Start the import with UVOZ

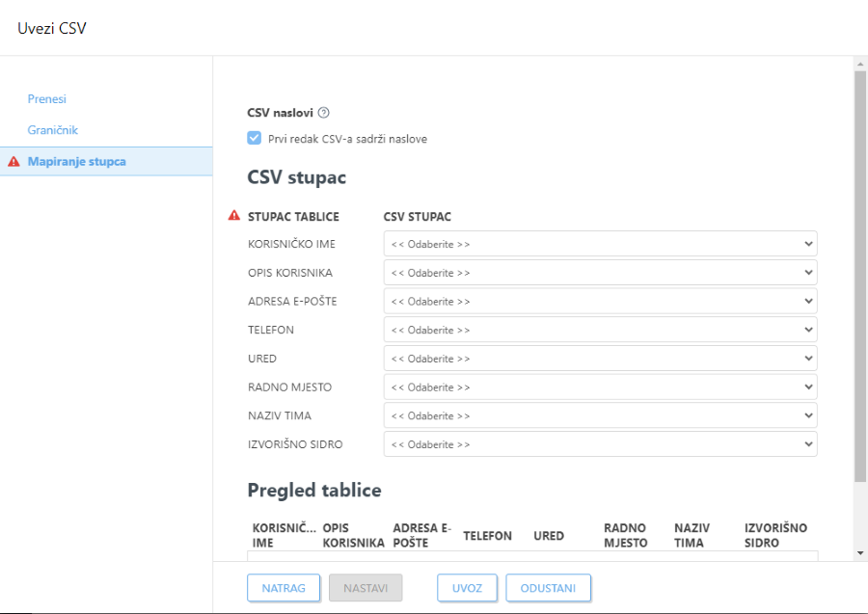click(467, 587)
